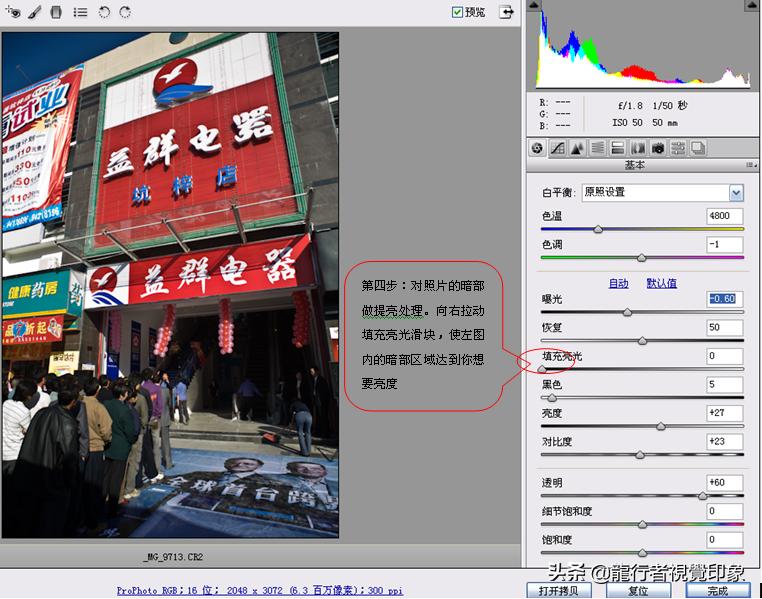762x599 pixels.
Task: Rotate image counterclockwise
Action: 104,12
